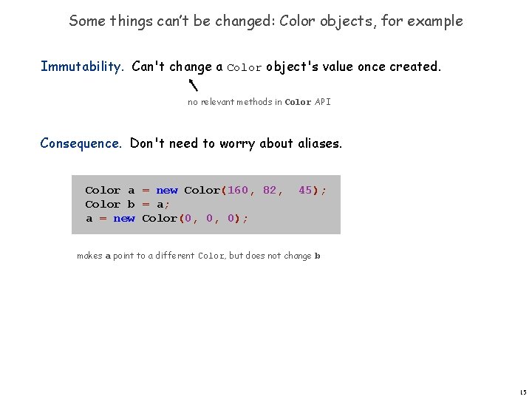Viewport: 532px width, 399px height.
Task: Select the number 160 in the code
Action: (238, 190)
